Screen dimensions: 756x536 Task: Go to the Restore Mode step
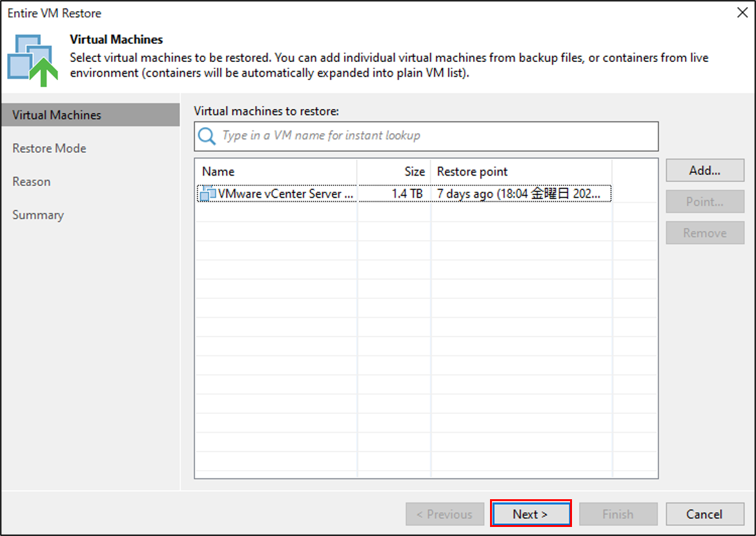click(49, 148)
